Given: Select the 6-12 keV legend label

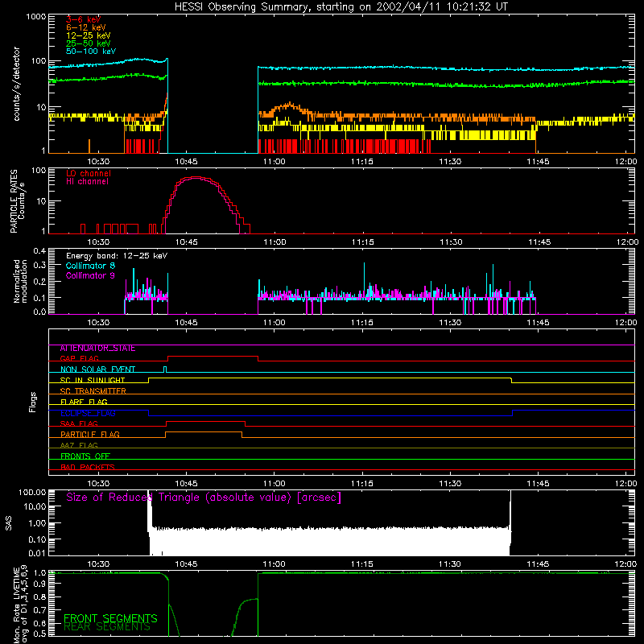Looking at the screenshot, I should (x=85, y=27).
